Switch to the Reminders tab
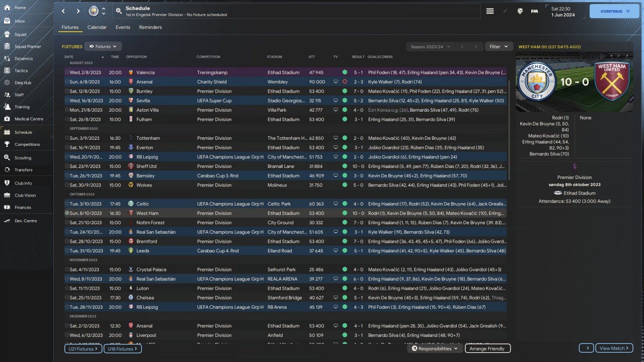This screenshot has width=644, height=362. pyautogui.click(x=150, y=27)
